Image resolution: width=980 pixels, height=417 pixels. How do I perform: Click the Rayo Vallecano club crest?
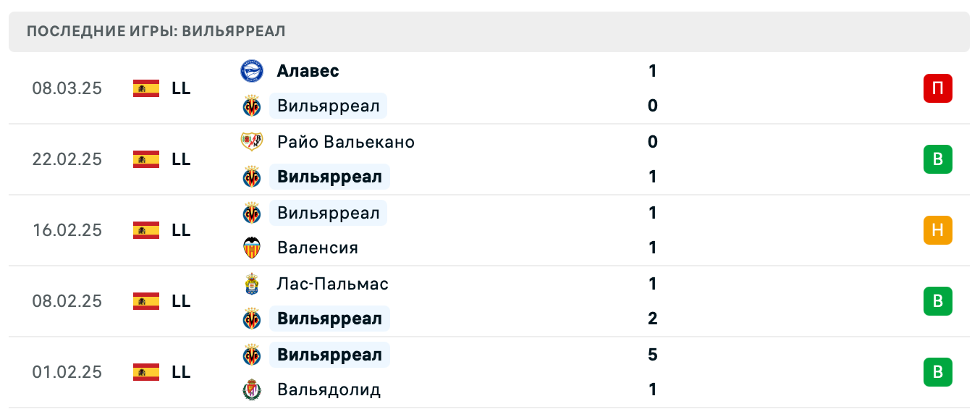point(251,142)
